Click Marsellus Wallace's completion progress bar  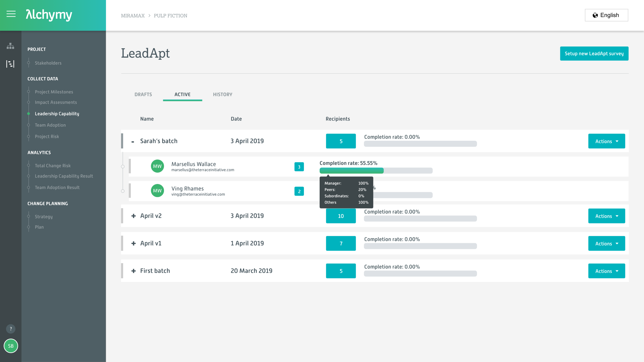click(x=375, y=171)
